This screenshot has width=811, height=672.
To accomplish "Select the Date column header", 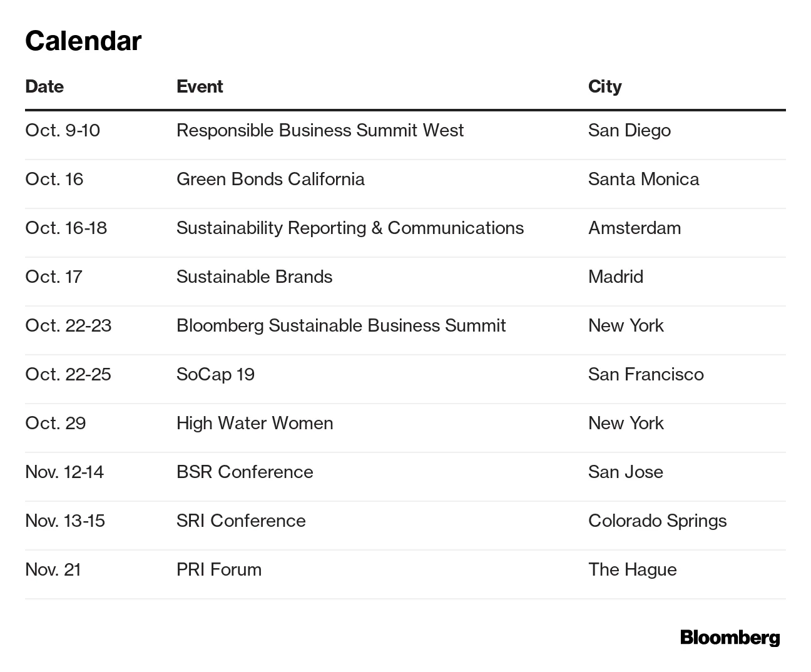I will [44, 86].
